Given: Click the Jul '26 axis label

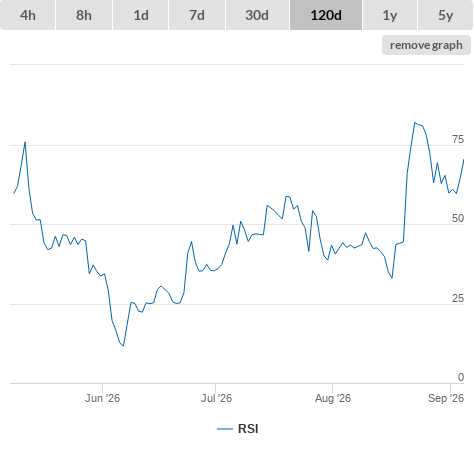Looking at the screenshot, I should pyautogui.click(x=216, y=398).
